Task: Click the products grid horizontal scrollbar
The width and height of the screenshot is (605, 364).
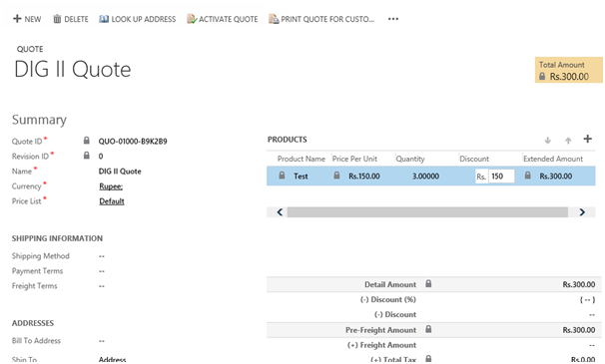Action: tap(427, 212)
